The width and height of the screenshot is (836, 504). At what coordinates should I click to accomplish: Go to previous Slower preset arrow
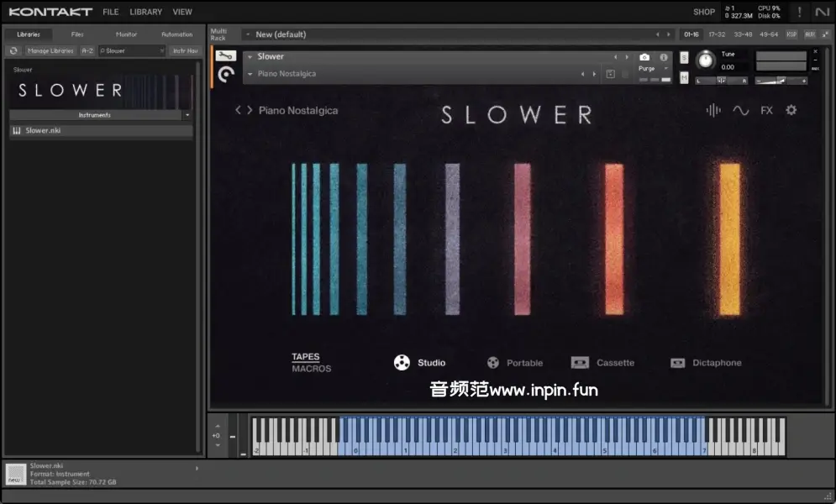tap(238, 110)
